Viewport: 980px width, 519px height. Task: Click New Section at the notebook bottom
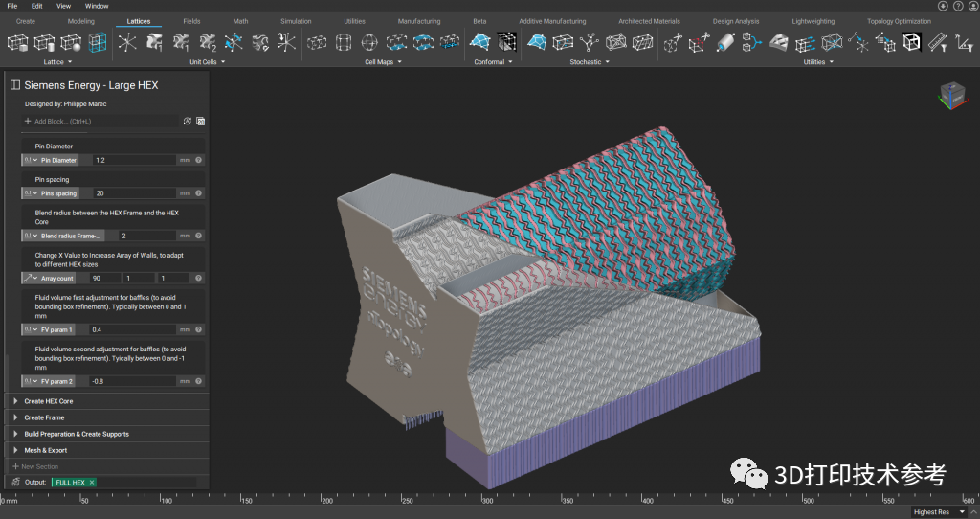(35, 466)
